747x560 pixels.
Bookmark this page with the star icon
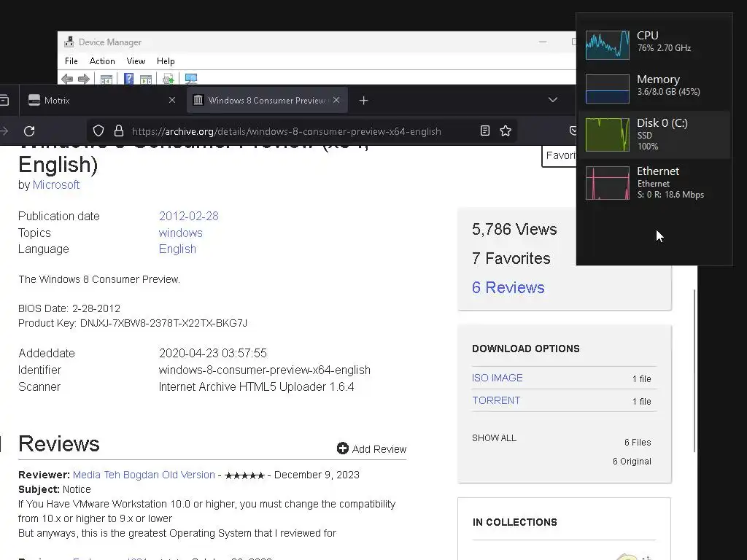point(506,131)
